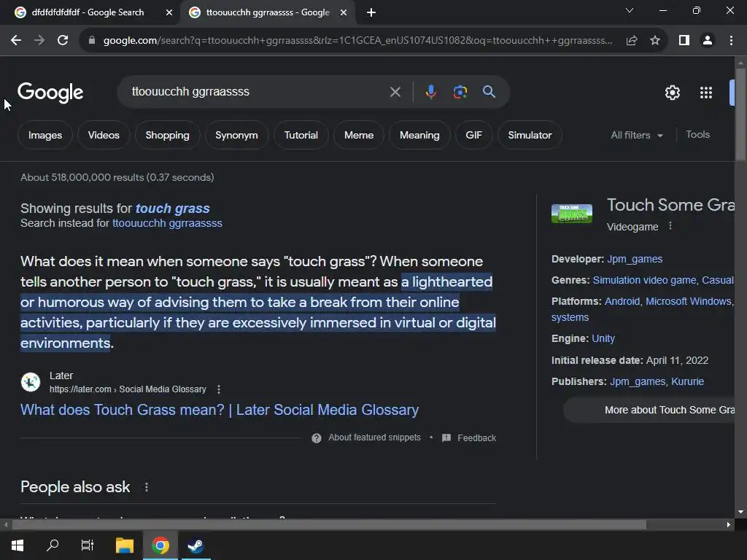
Task: Submit search with magnifier icon
Action: click(x=489, y=92)
